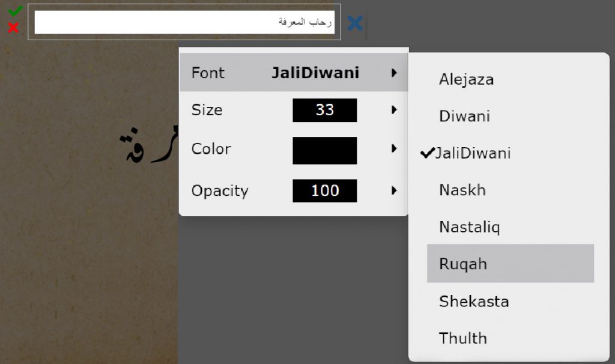Viewport: 615px width, 364px height.
Task: Click inside the Arabic text input field
Action: click(x=186, y=23)
